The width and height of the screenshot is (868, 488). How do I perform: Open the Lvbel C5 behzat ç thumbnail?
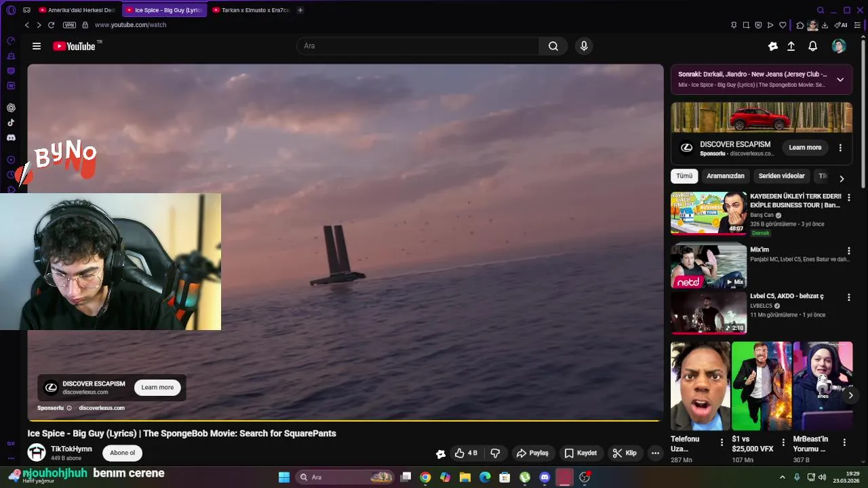click(709, 312)
